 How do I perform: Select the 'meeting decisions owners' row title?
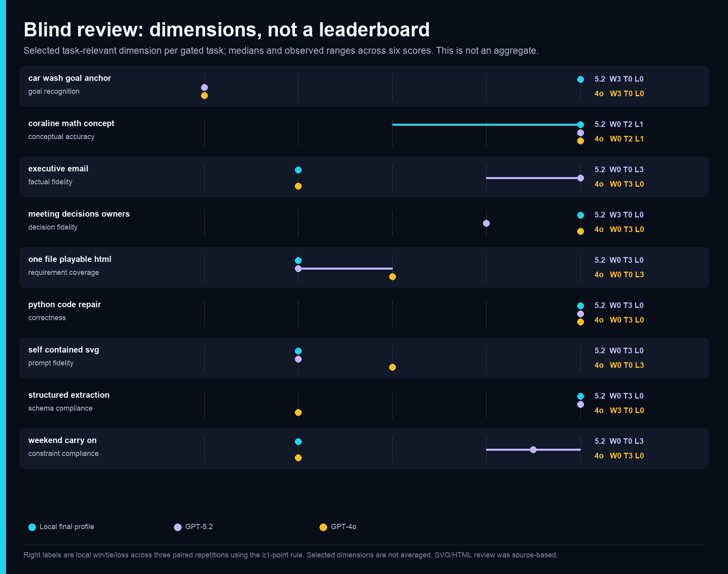[79, 214]
